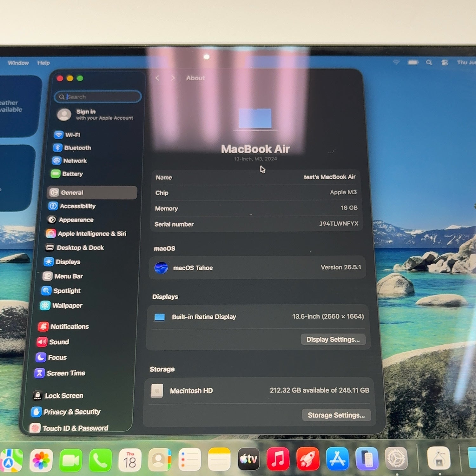Select General in the sidebar
The image size is (476, 476).
92,193
